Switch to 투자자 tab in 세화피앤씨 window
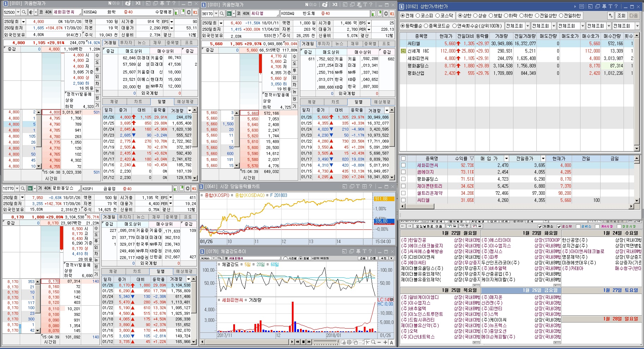Screen dimensions: 644x349 126,43
